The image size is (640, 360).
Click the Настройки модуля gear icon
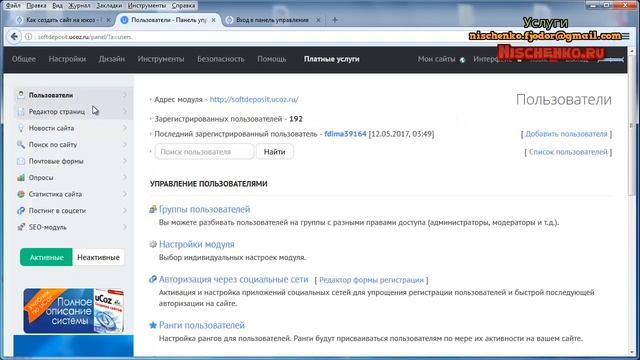tap(153, 244)
